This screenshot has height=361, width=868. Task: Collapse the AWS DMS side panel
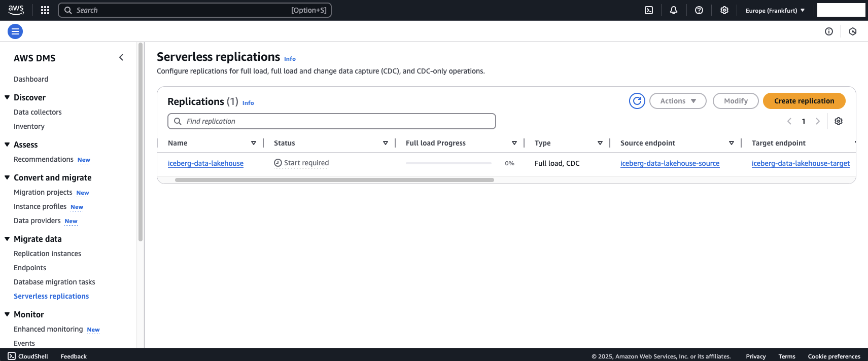(x=121, y=58)
